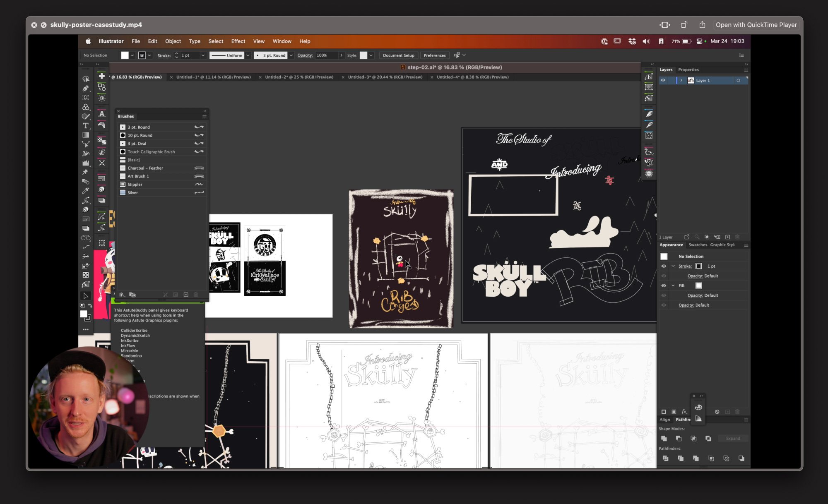Click the Document Setup button
The image size is (828, 504).
[x=398, y=55]
